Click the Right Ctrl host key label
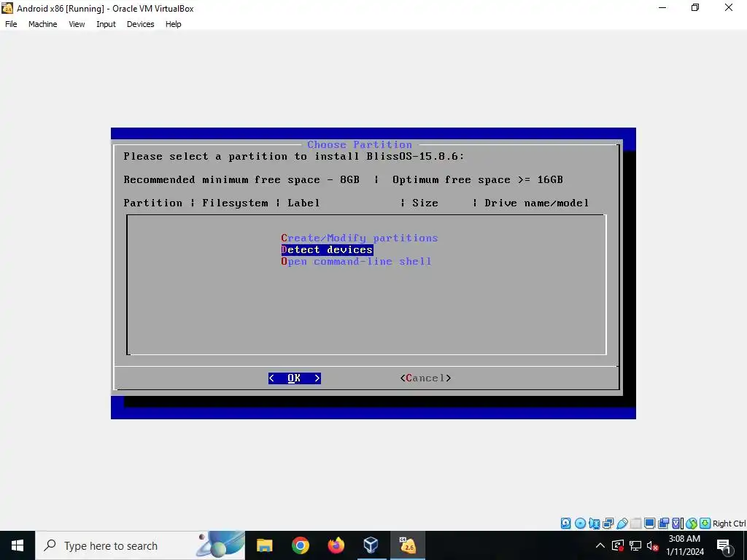The image size is (747, 560). click(x=729, y=524)
